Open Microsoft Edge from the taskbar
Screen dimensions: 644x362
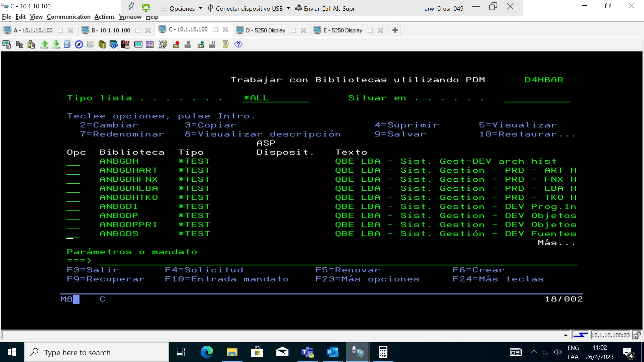tap(207, 352)
